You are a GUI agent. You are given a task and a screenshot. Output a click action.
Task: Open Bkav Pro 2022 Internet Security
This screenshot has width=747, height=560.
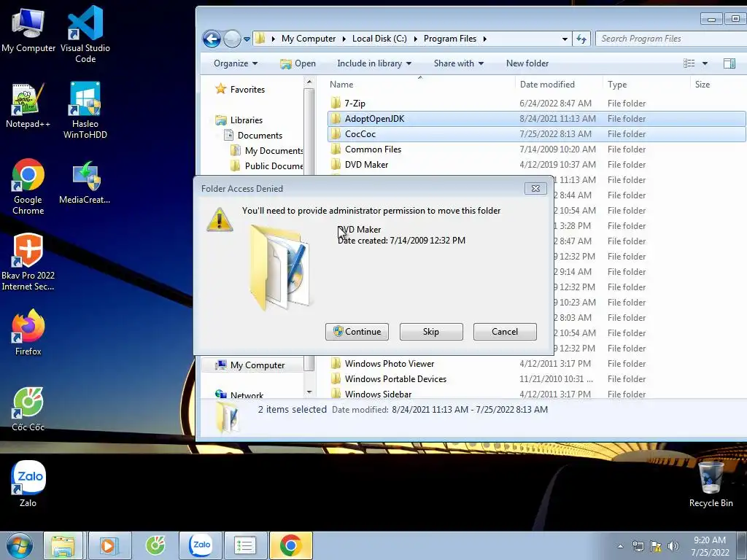(x=28, y=262)
